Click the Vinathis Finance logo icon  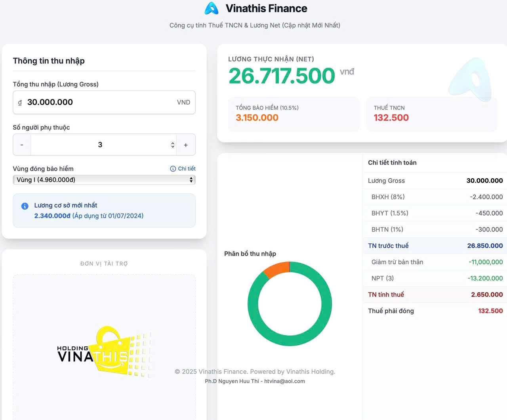pyautogui.click(x=212, y=8)
